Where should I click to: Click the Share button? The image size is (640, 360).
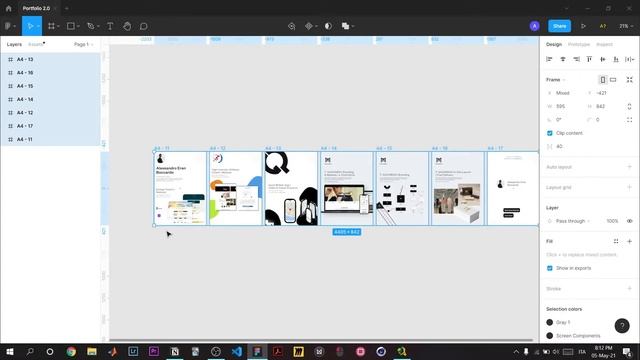click(x=559, y=26)
